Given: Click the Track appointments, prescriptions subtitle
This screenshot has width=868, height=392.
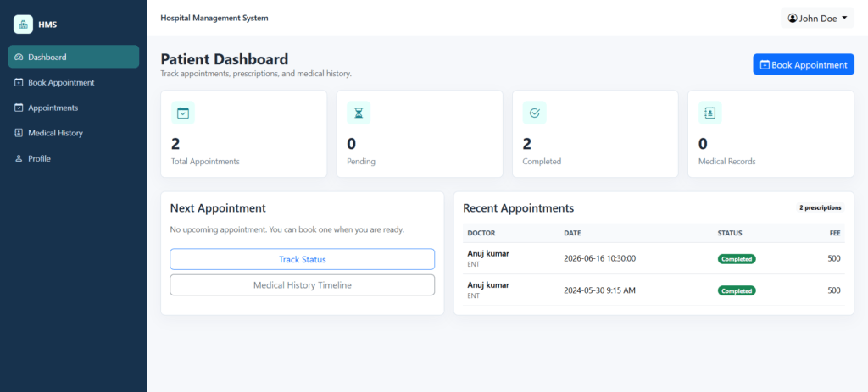Looking at the screenshot, I should tap(256, 73).
